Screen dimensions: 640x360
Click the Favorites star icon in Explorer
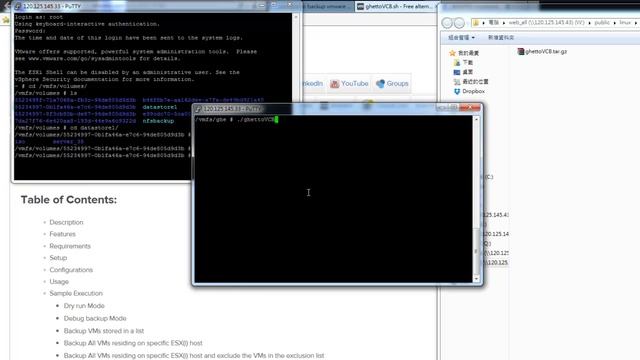[452, 53]
